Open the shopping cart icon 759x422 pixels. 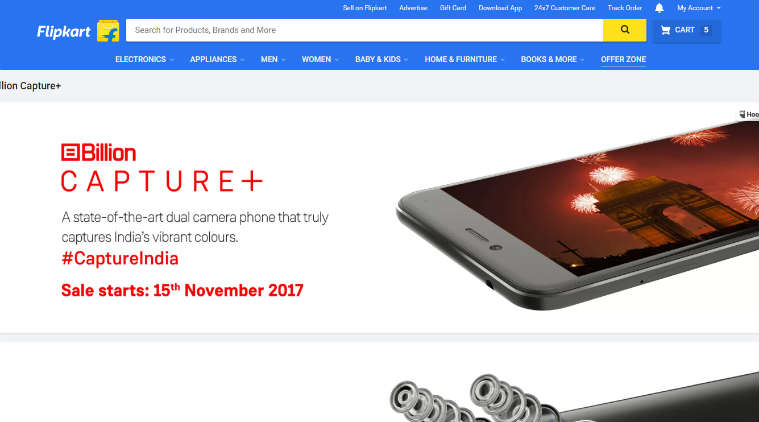point(666,30)
